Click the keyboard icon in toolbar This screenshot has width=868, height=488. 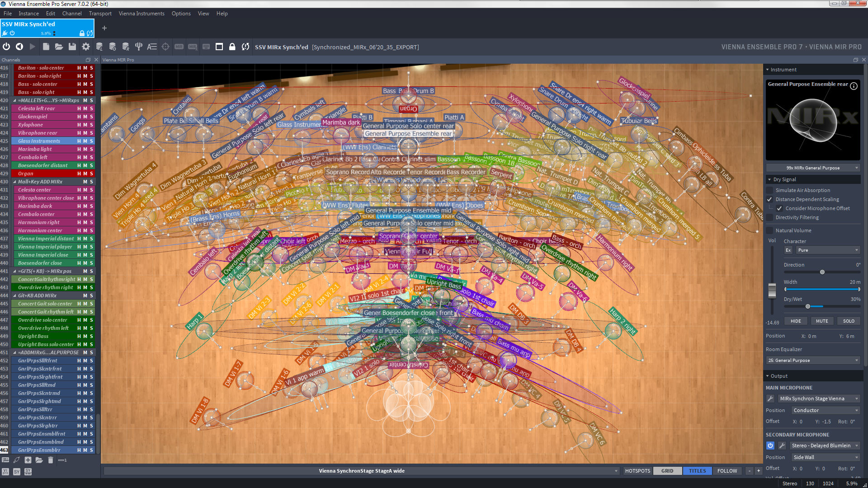click(x=206, y=47)
